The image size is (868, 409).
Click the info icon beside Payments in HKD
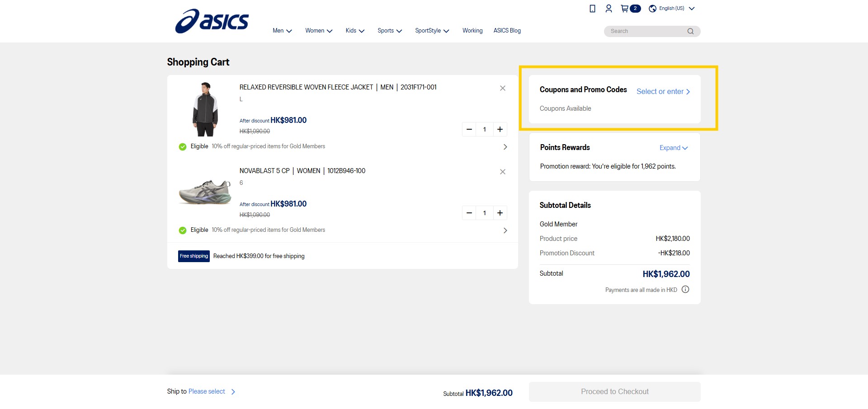tap(685, 289)
